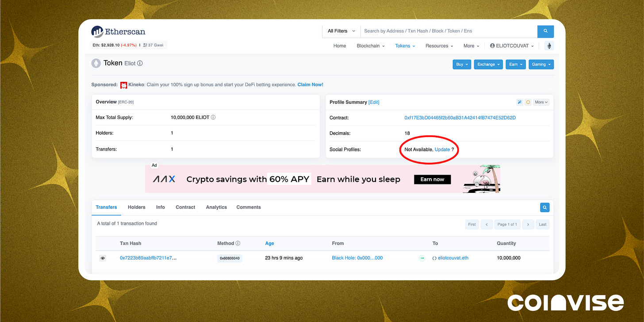
Task: Click the First pagination button
Action: click(x=472, y=224)
